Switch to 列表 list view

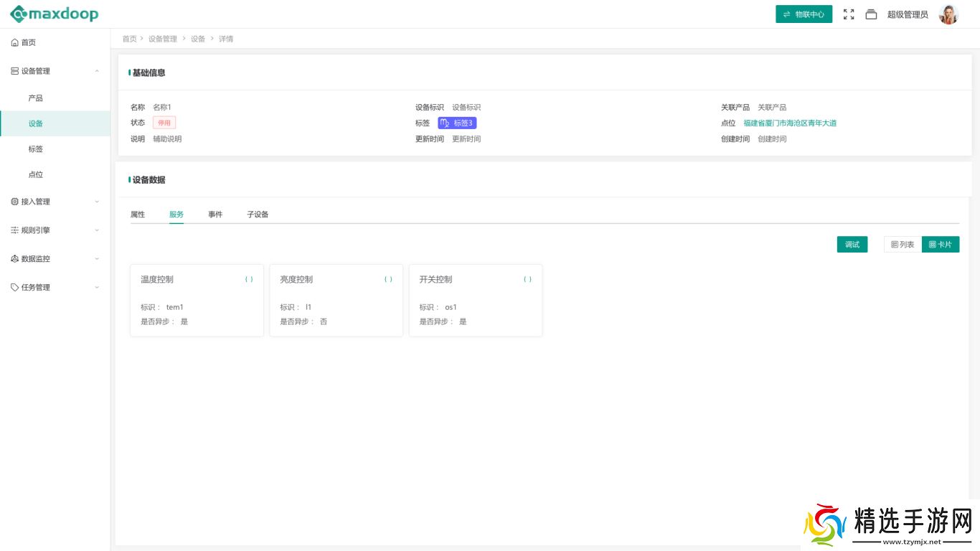tap(903, 245)
